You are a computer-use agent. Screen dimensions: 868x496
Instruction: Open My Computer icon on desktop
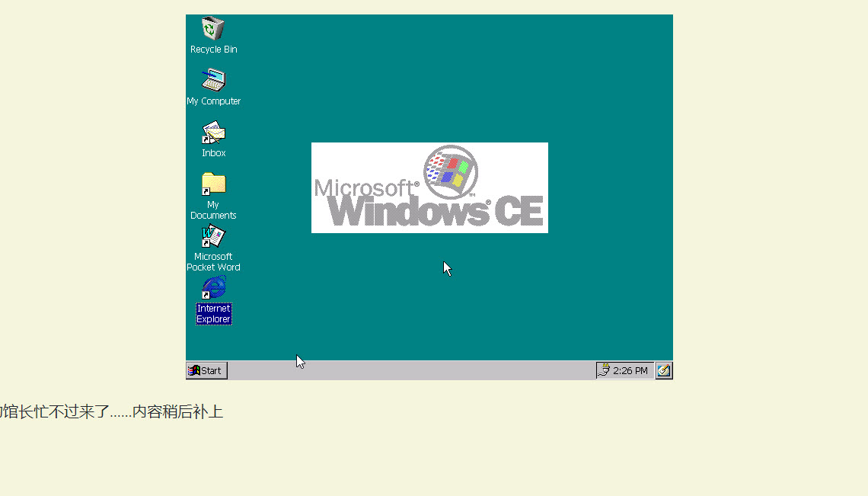click(214, 80)
